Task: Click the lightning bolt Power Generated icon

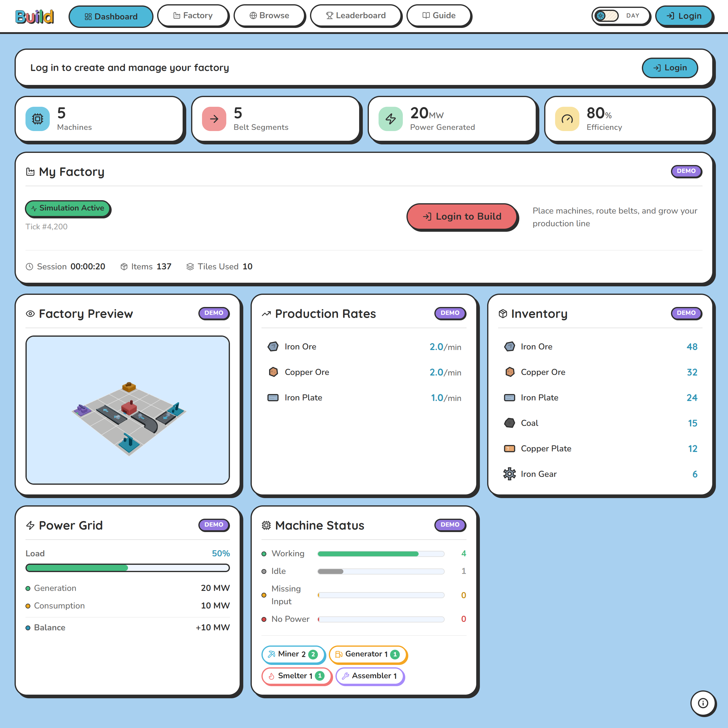Action: [390, 119]
